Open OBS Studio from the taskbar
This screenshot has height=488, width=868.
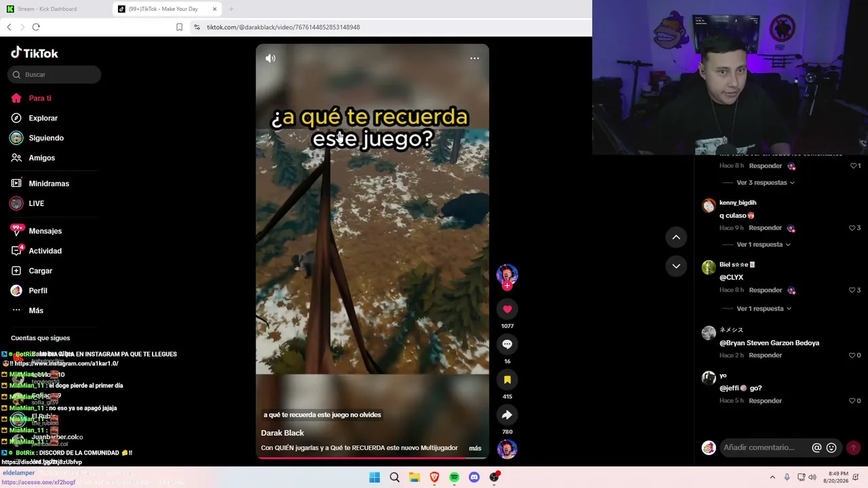coord(494,477)
